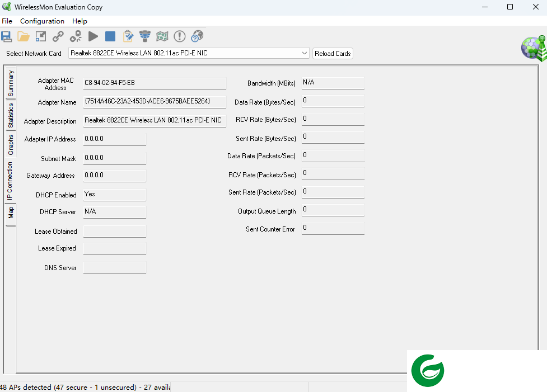
Task: Click the shrink-to-mini-window toolbar icon
Action: [41, 36]
